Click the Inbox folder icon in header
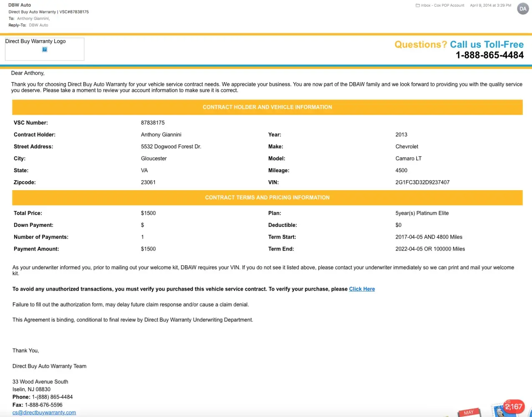 417,5
